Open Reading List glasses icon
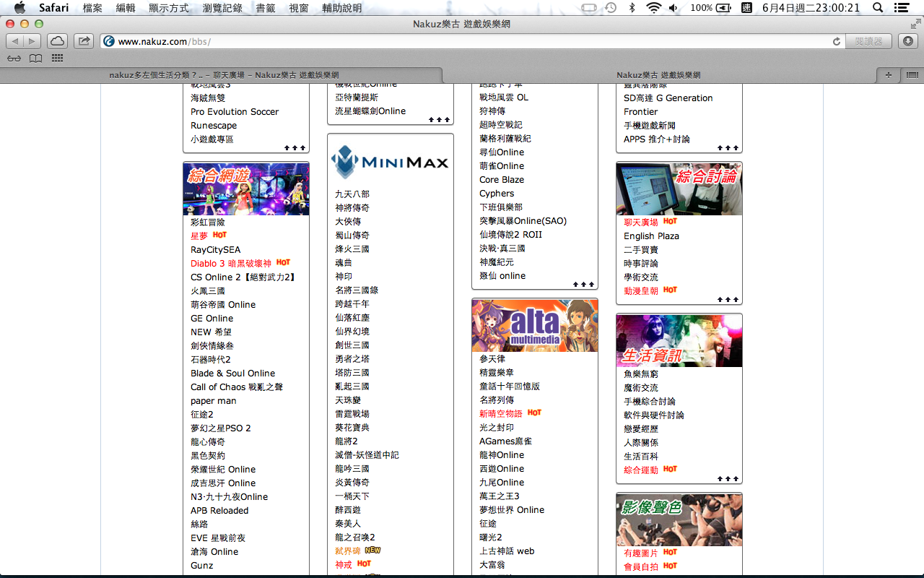Image resolution: width=924 pixels, height=578 pixels. click(14, 59)
